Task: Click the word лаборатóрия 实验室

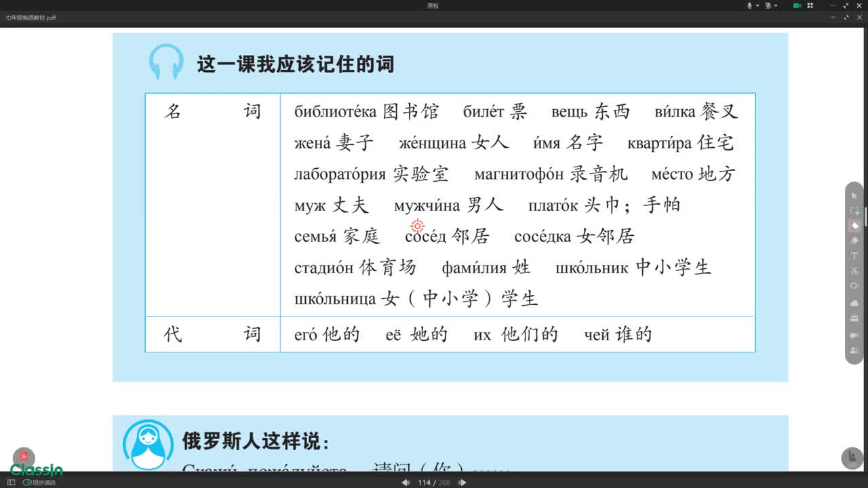Action: pos(371,174)
